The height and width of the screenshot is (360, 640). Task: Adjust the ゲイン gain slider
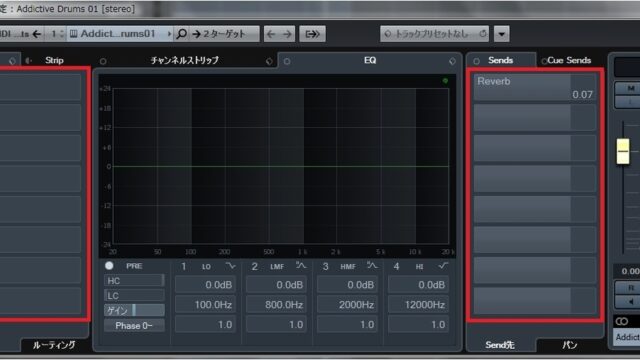coord(134,311)
